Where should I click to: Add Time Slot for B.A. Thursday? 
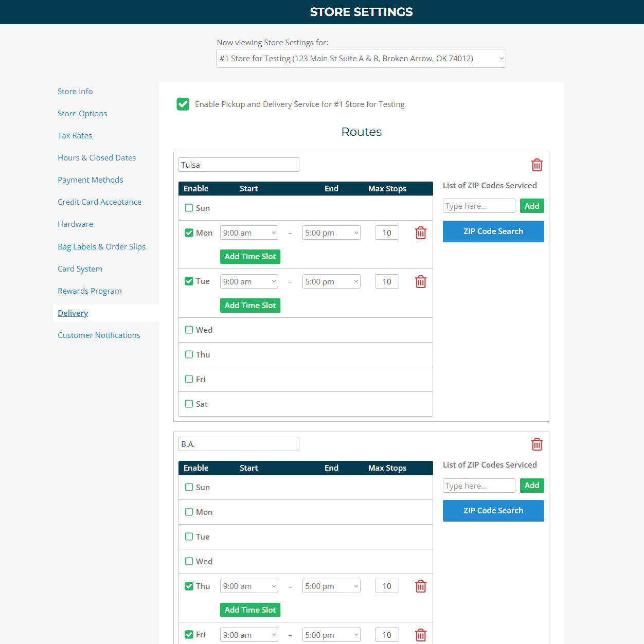pos(250,610)
